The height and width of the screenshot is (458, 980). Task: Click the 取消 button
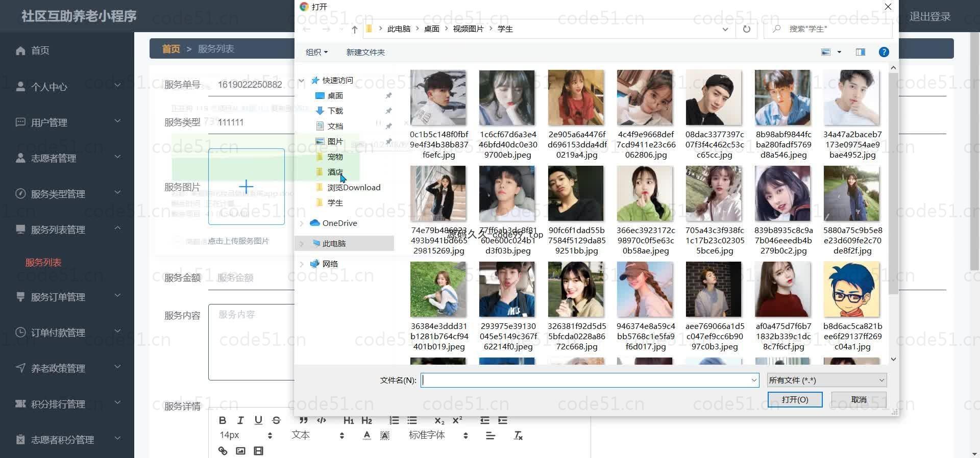(x=859, y=399)
